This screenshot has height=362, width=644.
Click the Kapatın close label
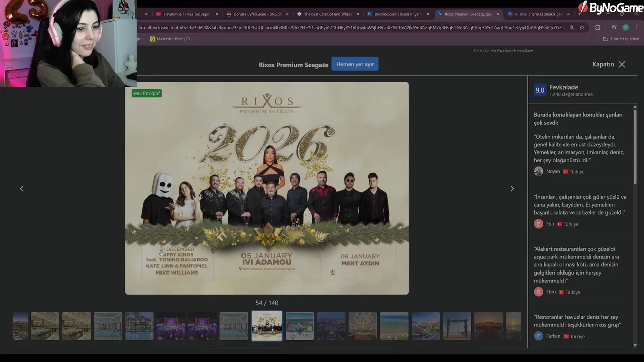coord(603,64)
